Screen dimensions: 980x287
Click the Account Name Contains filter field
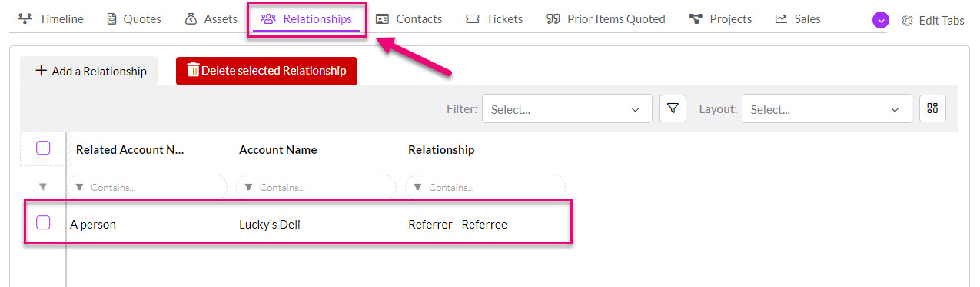point(316,187)
